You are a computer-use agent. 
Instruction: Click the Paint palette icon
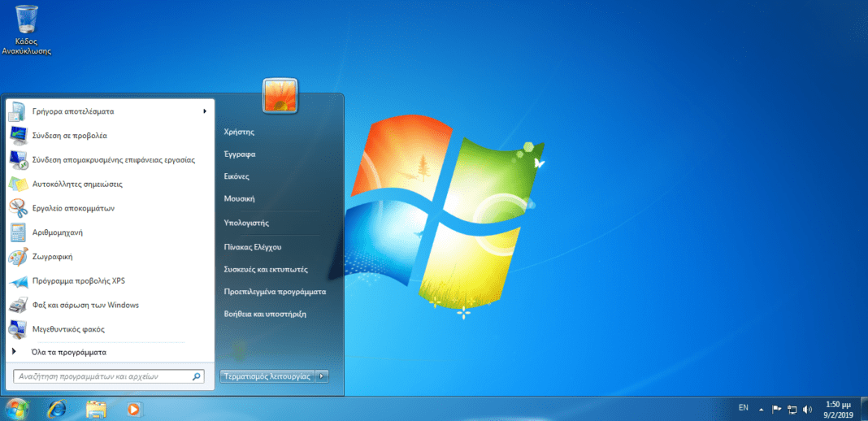(18, 257)
